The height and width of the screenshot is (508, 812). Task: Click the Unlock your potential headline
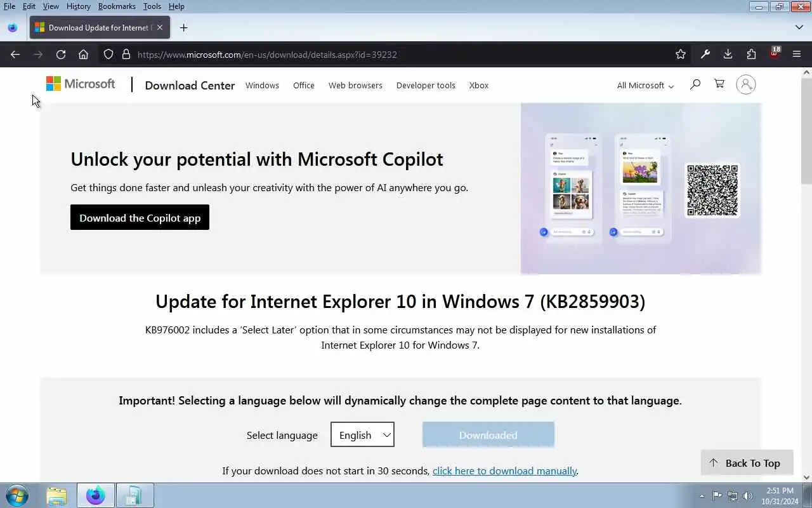point(257,159)
